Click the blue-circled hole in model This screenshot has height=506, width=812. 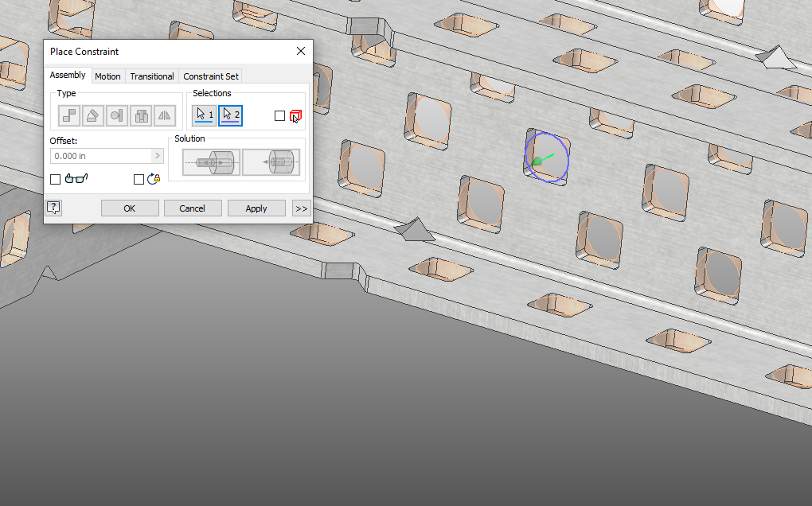coord(547,158)
